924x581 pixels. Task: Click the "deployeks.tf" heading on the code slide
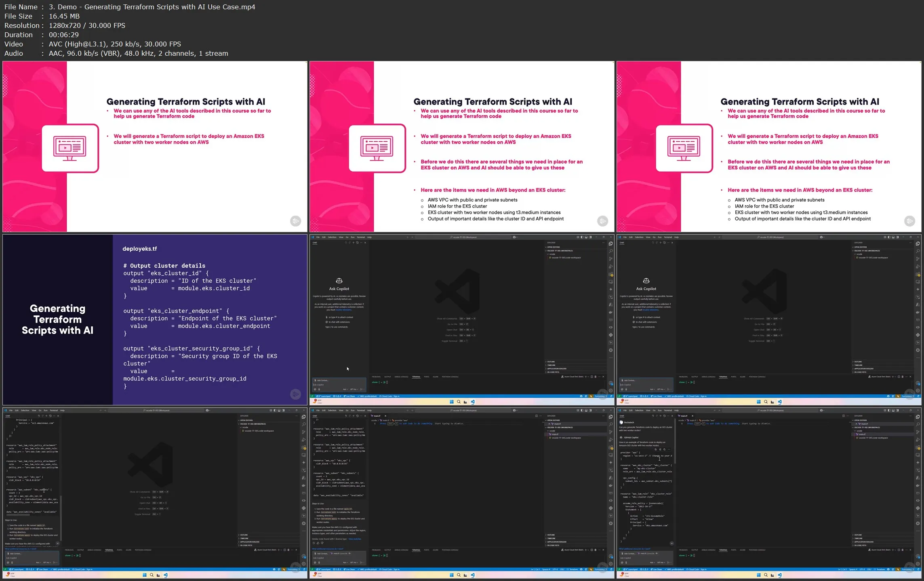tap(139, 249)
